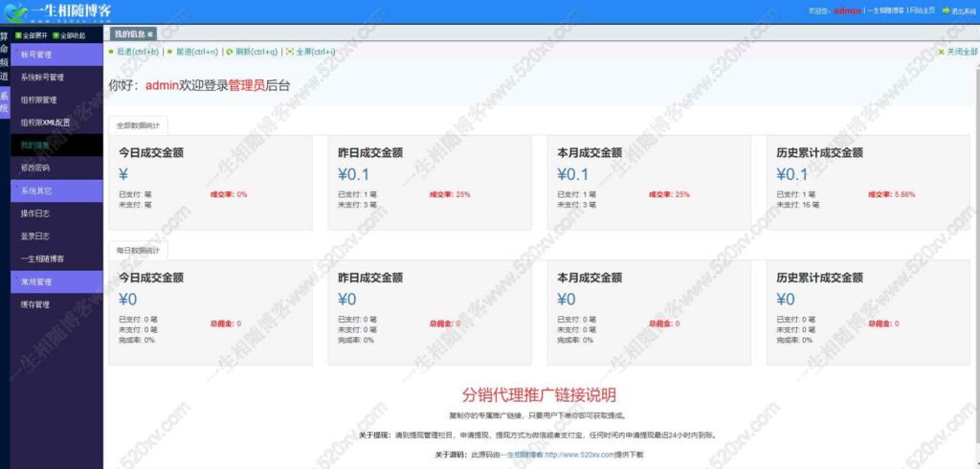Click 全部收起 label in sidebar header
The image size is (980, 469).
[73, 35]
